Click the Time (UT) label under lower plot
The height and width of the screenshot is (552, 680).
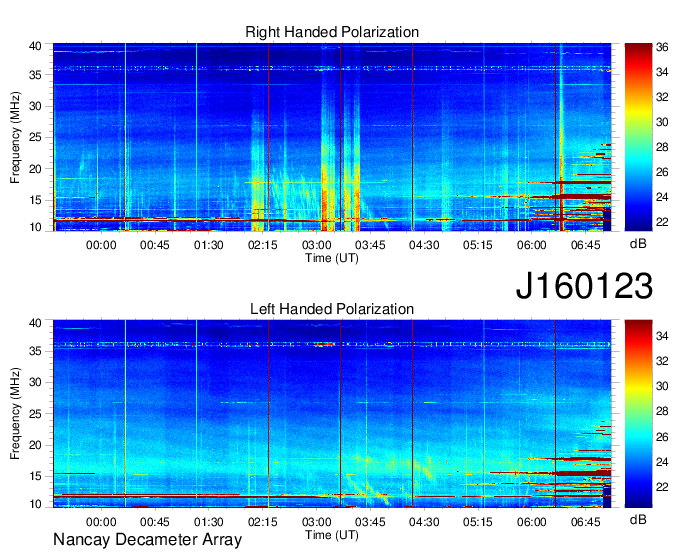[332, 535]
